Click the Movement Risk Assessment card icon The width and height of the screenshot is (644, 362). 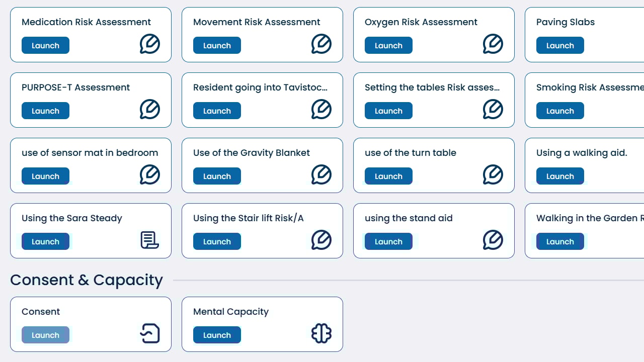321,44
